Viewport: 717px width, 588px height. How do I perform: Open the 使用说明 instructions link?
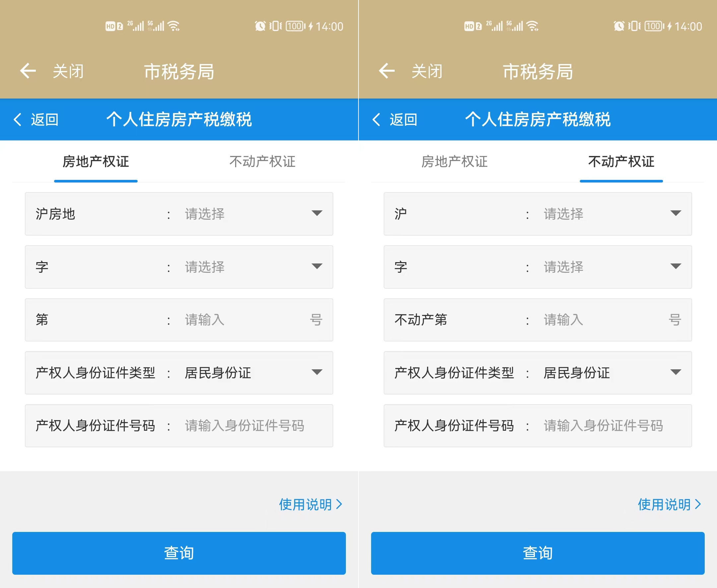click(x=306, y=505)
